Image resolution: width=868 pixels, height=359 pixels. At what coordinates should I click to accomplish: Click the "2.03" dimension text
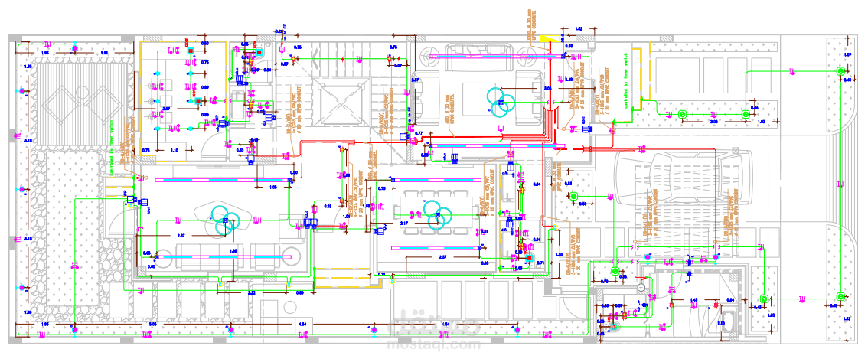click(x=714, y=121)
